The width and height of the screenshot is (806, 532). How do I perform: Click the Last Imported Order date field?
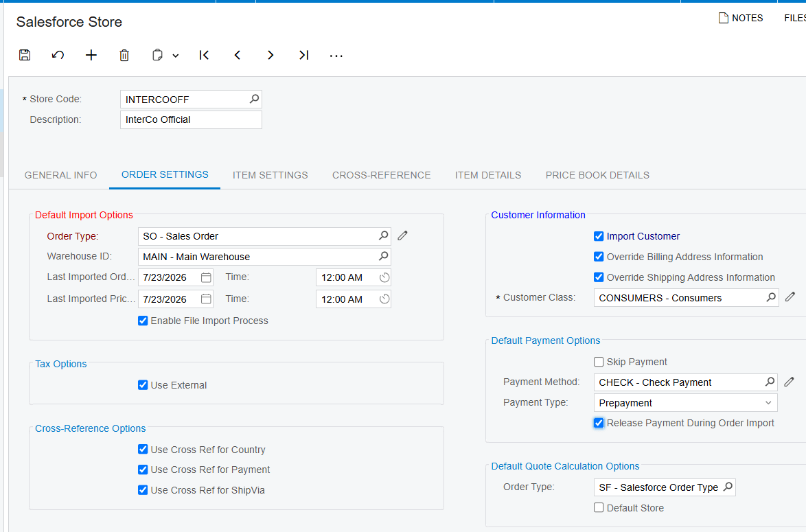[175, 277]
